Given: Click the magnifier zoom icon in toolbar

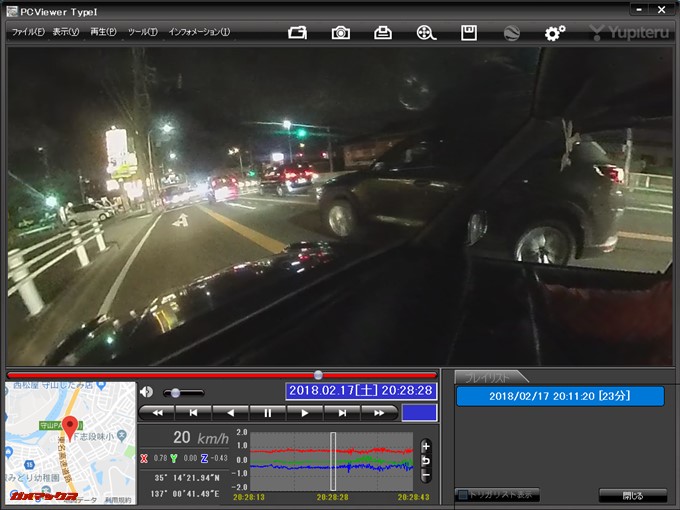Looking at the screenshot, I should pyautogui.click(x=426, y=32).
